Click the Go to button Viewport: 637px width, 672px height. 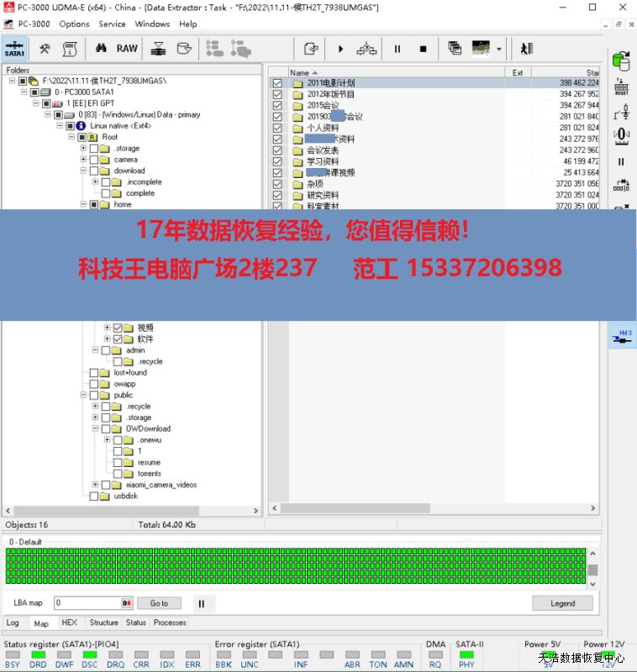159,603
